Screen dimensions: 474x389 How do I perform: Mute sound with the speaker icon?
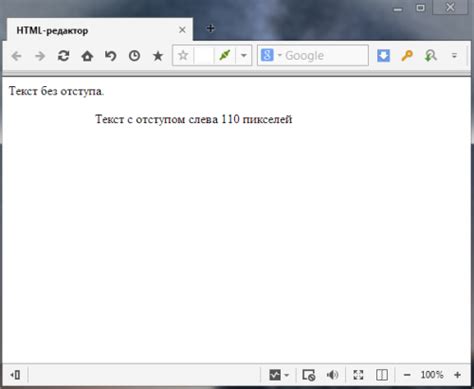point(332,375)
